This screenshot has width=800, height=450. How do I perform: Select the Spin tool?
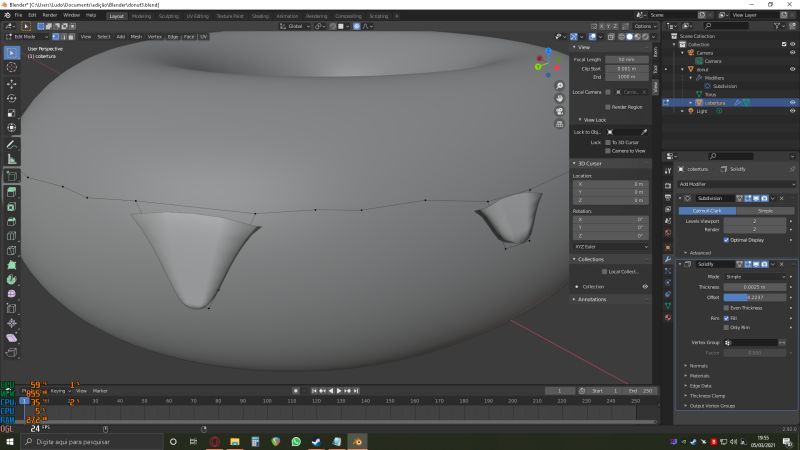tap(12, 280)
